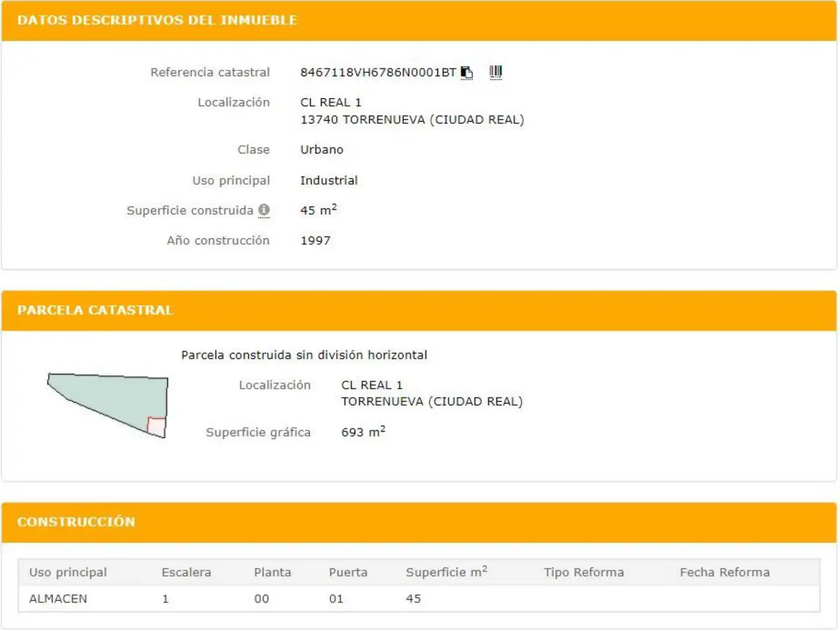Click the Uso principal column header

[68, 572]
